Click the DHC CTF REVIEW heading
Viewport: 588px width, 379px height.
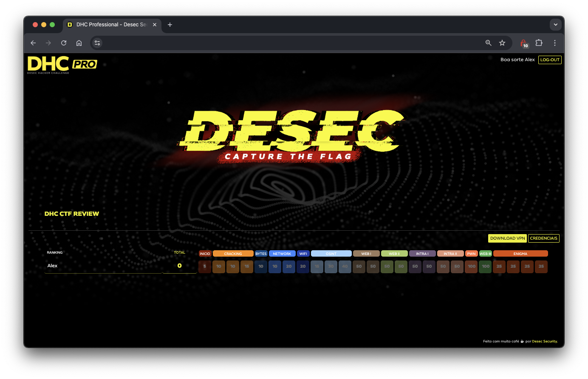(72, 214)
